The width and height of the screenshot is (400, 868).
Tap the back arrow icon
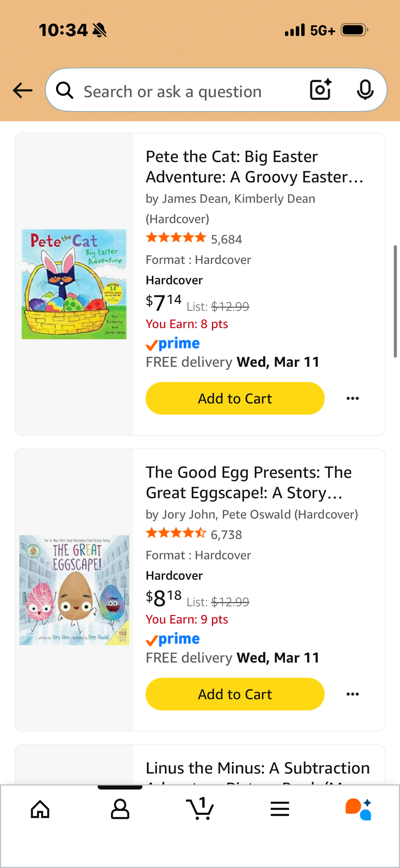(23, 90)
